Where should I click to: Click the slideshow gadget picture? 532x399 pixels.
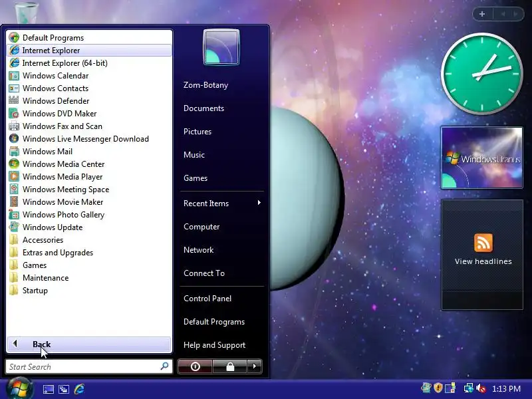click(481, 158)
